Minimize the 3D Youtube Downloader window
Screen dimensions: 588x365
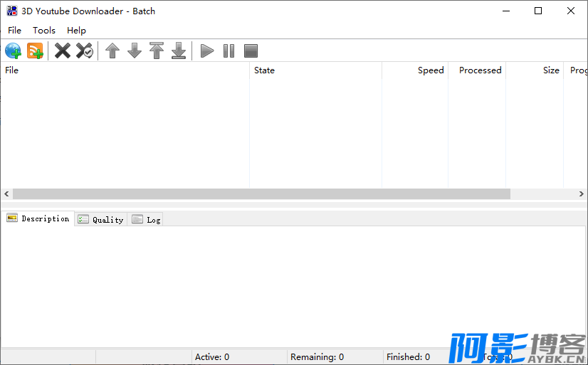506,11
